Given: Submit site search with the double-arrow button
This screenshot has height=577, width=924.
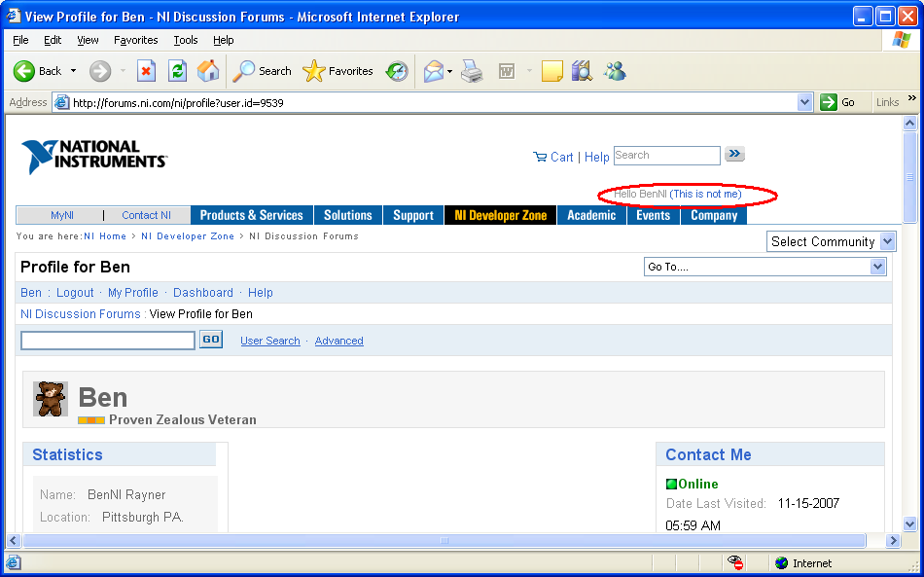Looking at the screenshot, I should pos(734,155).
